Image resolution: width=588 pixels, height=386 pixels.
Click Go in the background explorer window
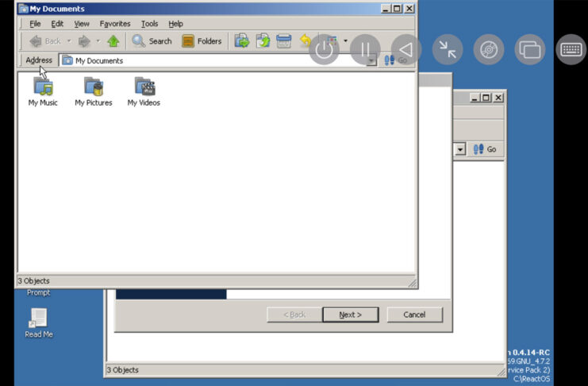click(x=485, y=149)
